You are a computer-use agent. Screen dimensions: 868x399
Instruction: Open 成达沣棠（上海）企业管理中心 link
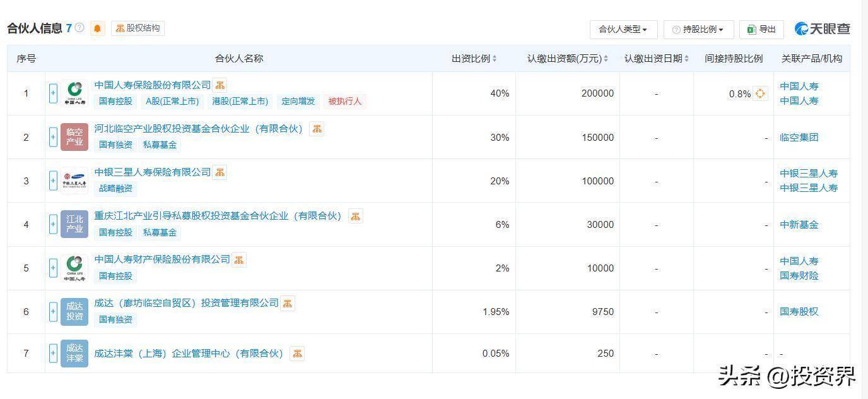189,354
